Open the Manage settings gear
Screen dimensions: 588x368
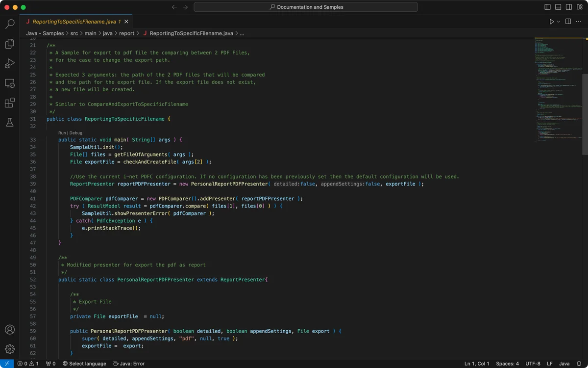tap(9, 349)
